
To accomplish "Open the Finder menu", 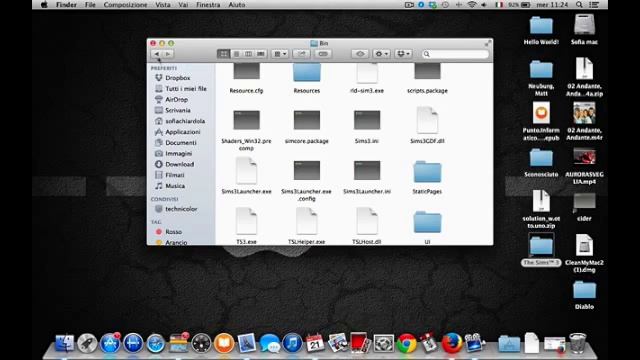I will tap(66, 5).
